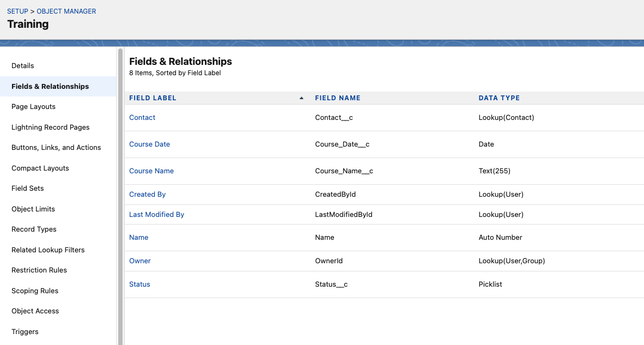The height and width of the screenshot is (345, 644).
Task: Click the sort arrow on FIELD LABEL column
Action: [x=301, y=98]
